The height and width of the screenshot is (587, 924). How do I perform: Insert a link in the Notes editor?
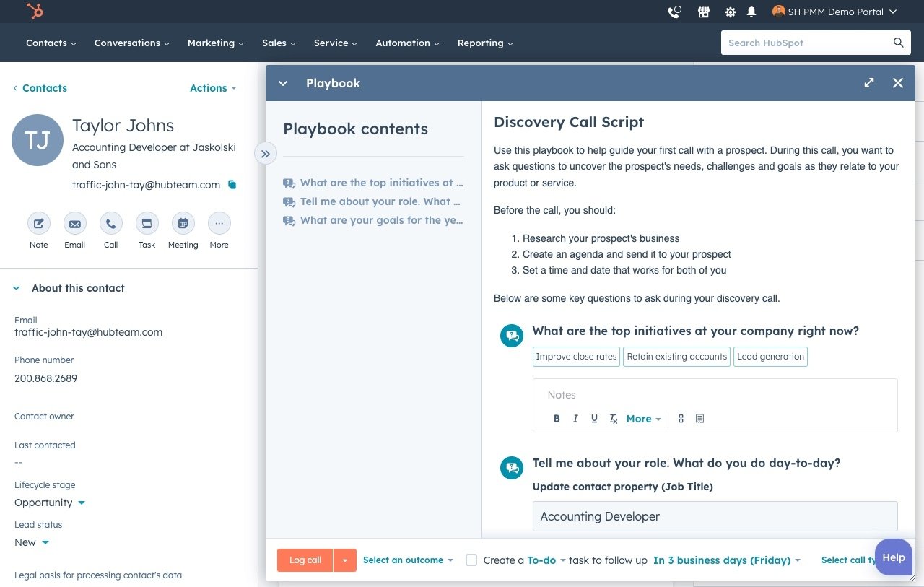click(x=681, y=418)
